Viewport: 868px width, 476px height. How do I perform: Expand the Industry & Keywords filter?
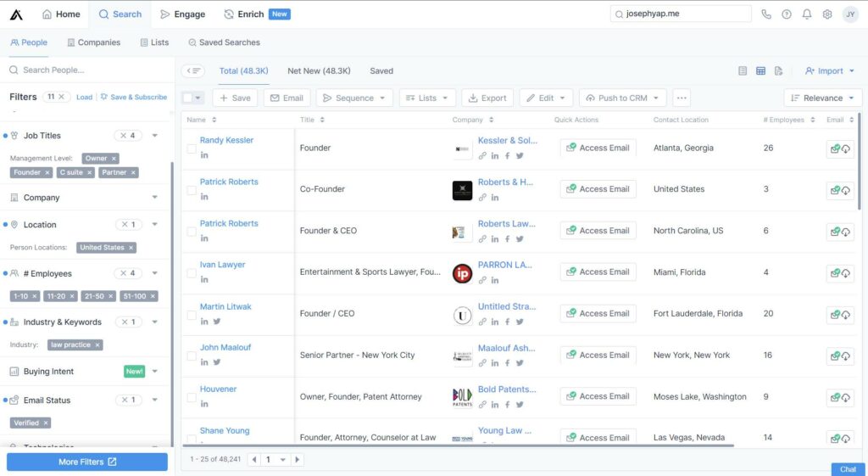point(155,322)
